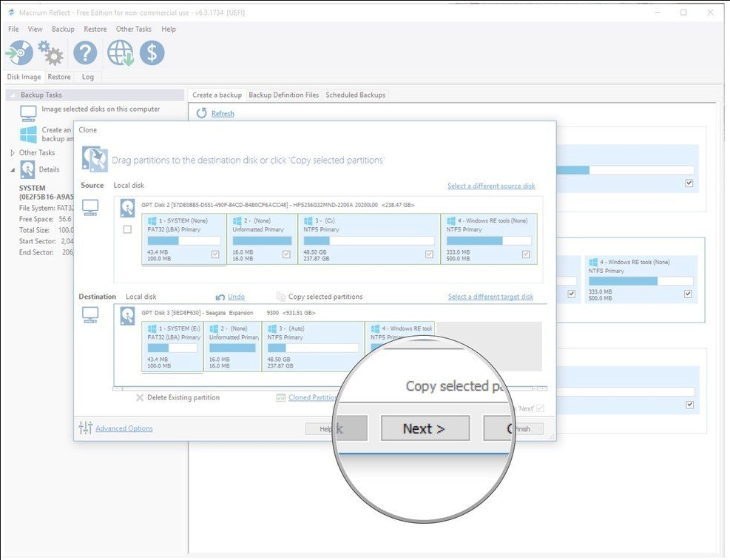Click the Refresh link

pos(223,114)
